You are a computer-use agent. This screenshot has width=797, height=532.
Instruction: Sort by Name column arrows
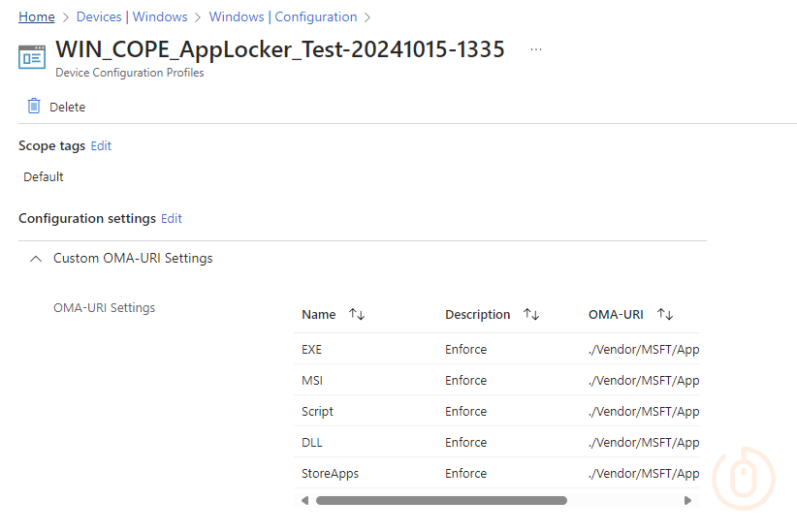tap(357, 314)
